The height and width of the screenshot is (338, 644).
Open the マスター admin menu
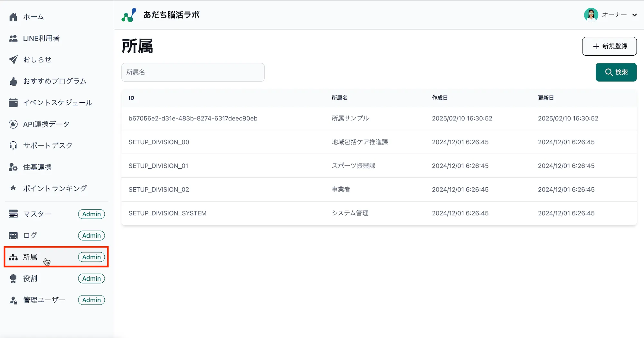click(x=37, y=214)
